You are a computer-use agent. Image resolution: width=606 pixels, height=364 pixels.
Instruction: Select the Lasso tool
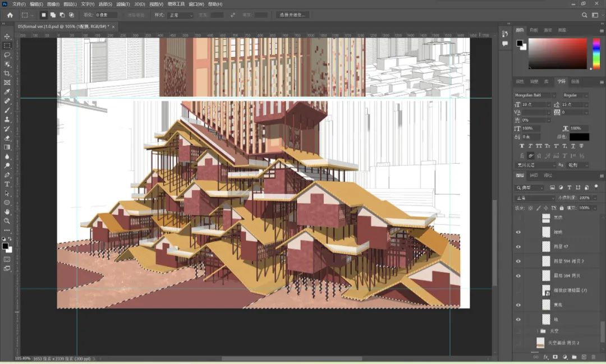pos(7,55)
